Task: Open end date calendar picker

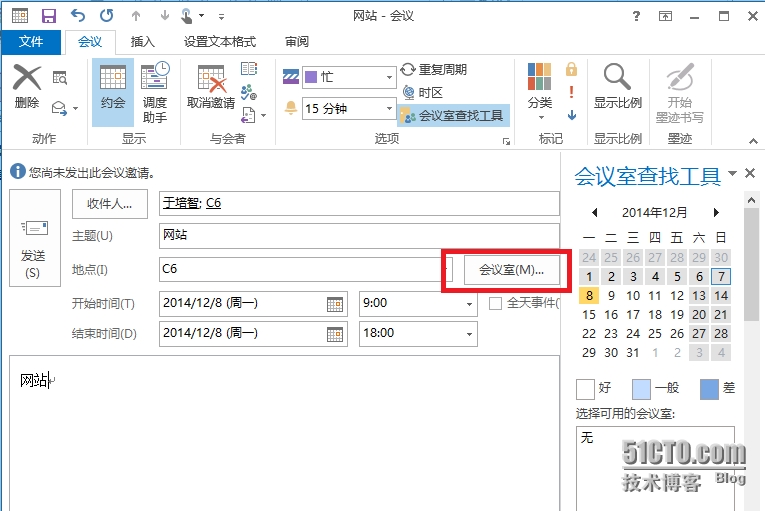Action: point(335,334)
